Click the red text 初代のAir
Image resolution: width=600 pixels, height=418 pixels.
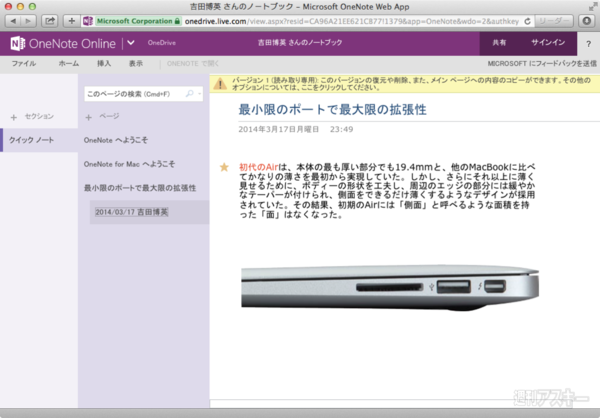(258, 167)
